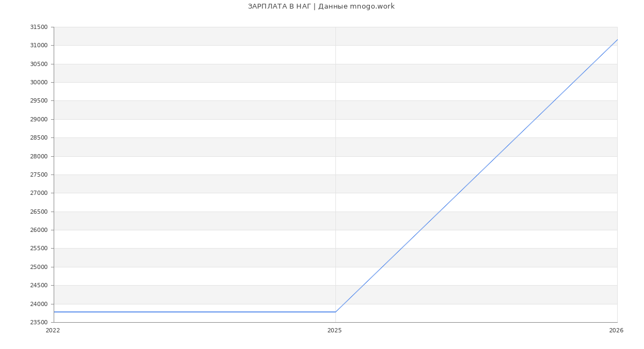The width and height of the screenshot is (644, 349).
Task: Click the chart title mentioning mnogo.work
Action: point(321,6)
